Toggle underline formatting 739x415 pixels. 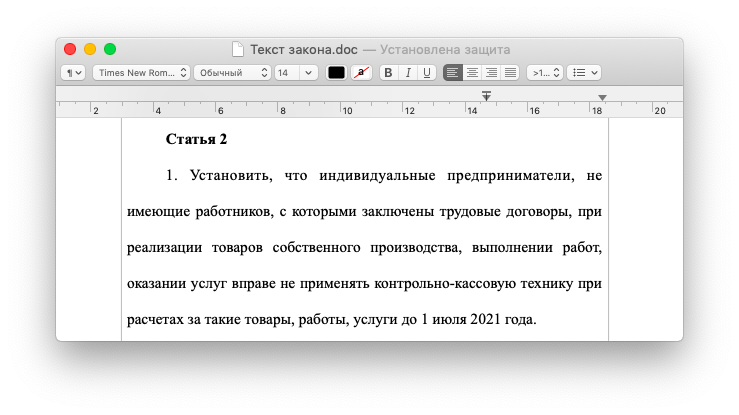(x=427, y=73)
